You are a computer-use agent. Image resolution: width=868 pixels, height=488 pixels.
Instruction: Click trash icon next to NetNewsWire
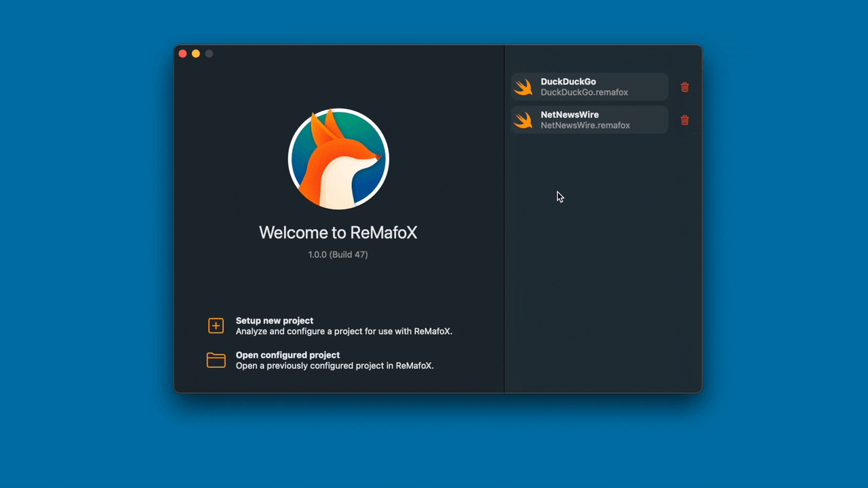point(684,120)
